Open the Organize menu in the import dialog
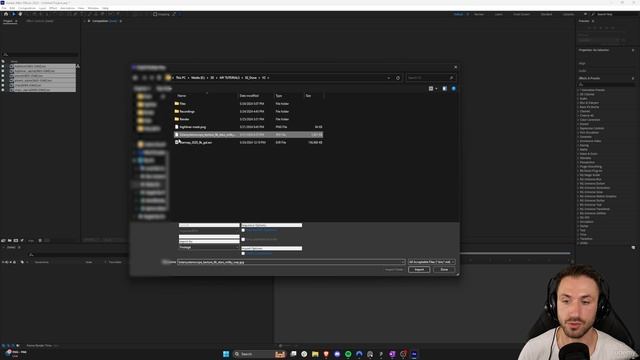Viewport: 640px width, 360px height. (x=142, y=88)
